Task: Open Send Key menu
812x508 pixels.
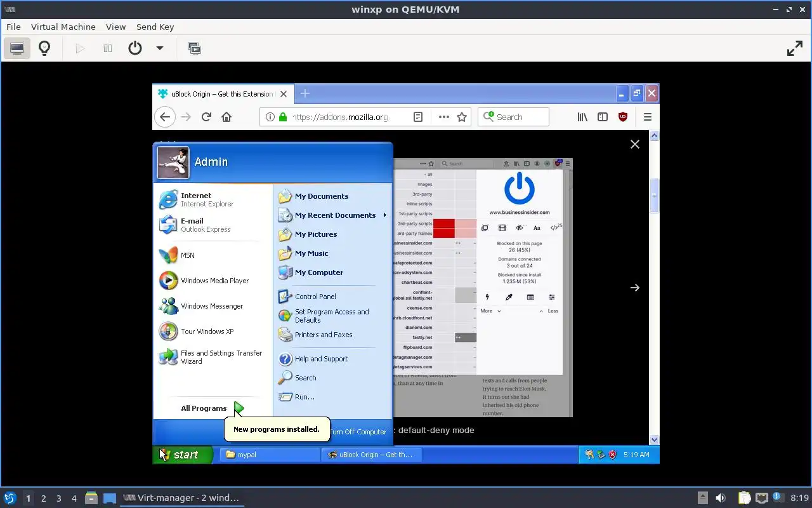Action: pyautogui.click(x=155, y=27)
